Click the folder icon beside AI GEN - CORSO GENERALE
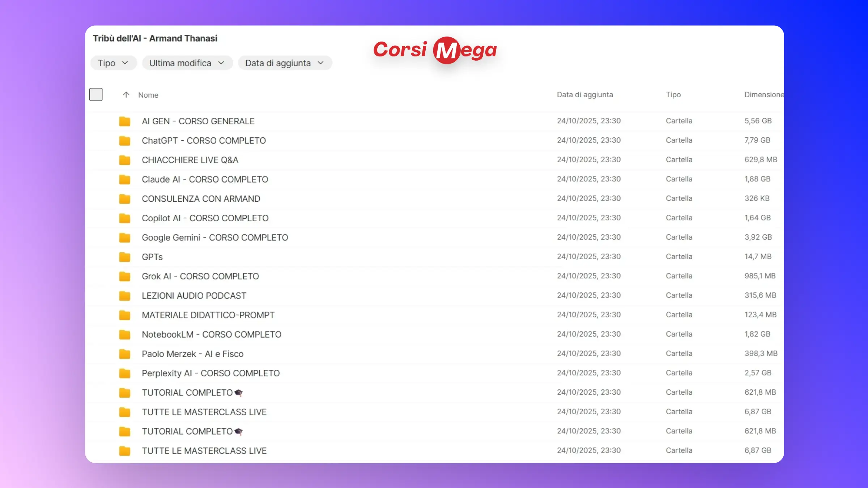The height and width of the screenshot is (488, 868). tap(124, 121)
